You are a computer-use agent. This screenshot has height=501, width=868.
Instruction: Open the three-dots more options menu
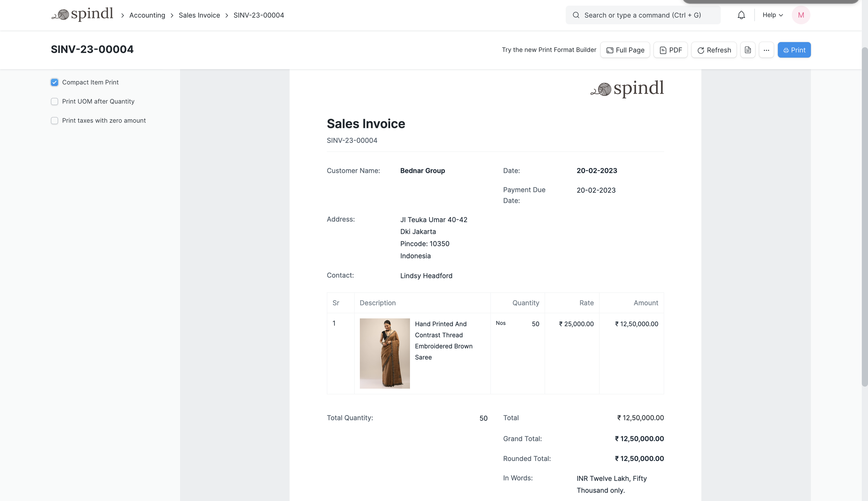[x=766, y=50]
